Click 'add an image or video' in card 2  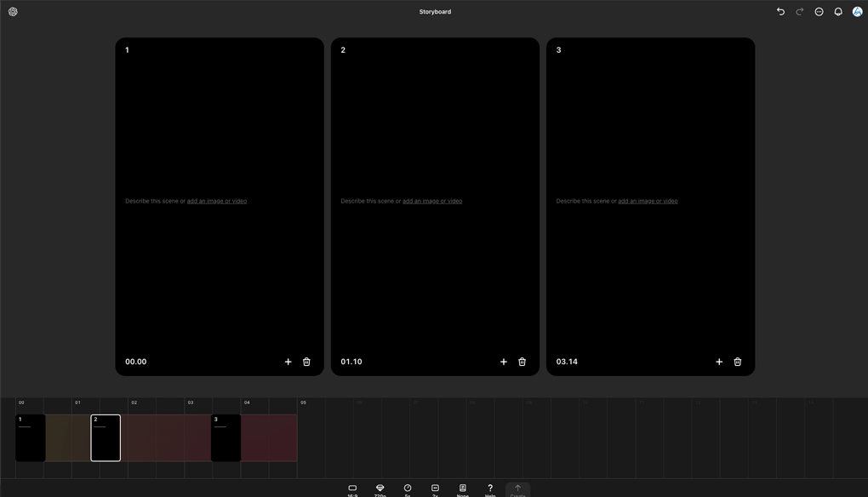click(432, 201)
